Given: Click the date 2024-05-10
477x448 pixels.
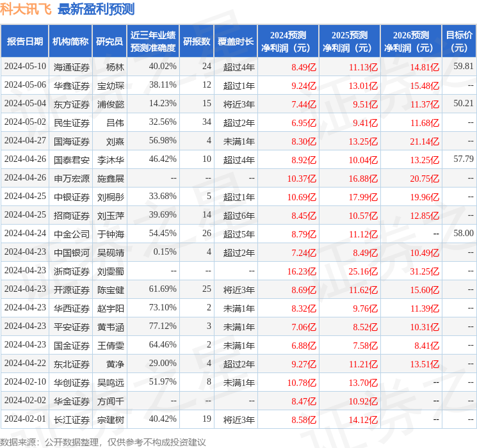Looking at the screenshot, I should [x=25, y=66].
